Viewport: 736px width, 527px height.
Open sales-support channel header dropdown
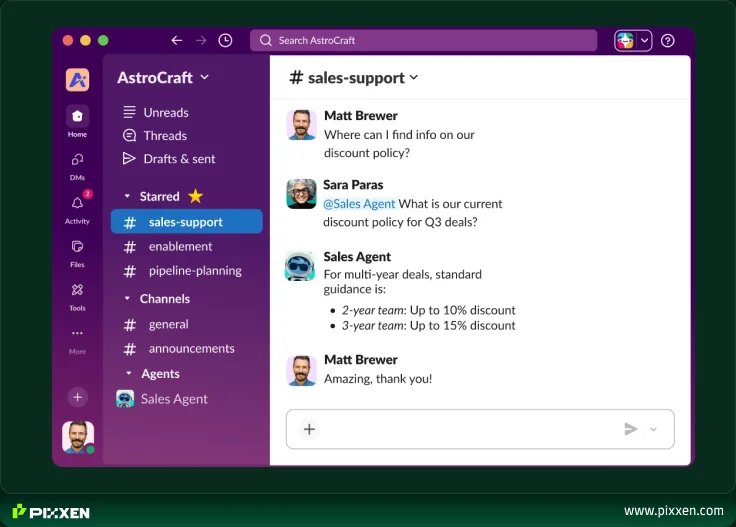414,77
